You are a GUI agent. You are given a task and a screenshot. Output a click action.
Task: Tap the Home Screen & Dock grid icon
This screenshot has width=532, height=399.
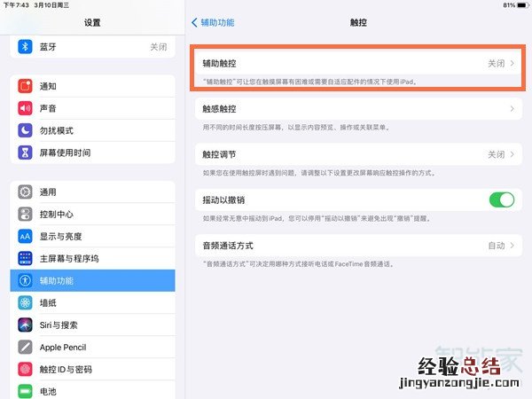point(25,259)
